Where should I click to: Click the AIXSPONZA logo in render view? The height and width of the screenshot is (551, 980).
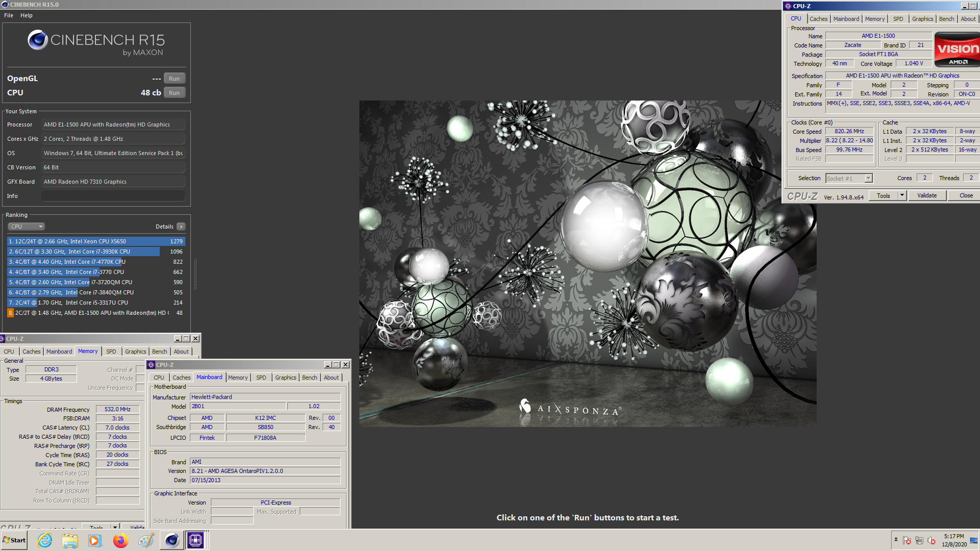point(570,408)
